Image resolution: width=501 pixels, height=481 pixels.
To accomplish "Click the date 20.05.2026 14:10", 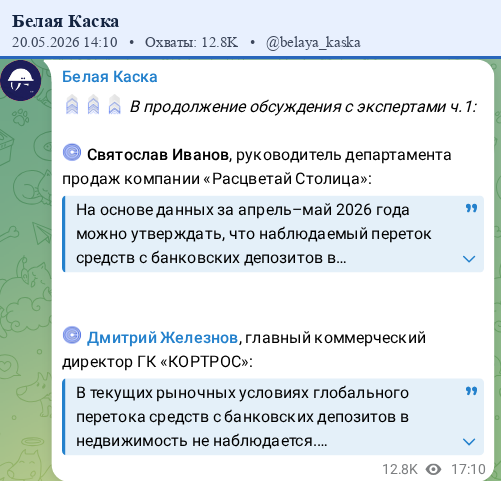I will pos(65,42).
